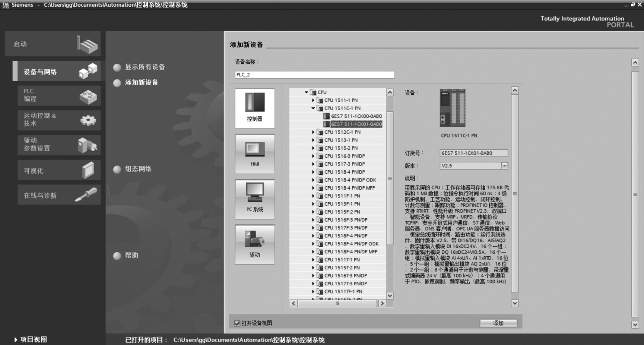Collapse CPU 1511C-1 PN tree node
Image resolution: width=644 pixels, height=345 pixels.
[313, 108]
